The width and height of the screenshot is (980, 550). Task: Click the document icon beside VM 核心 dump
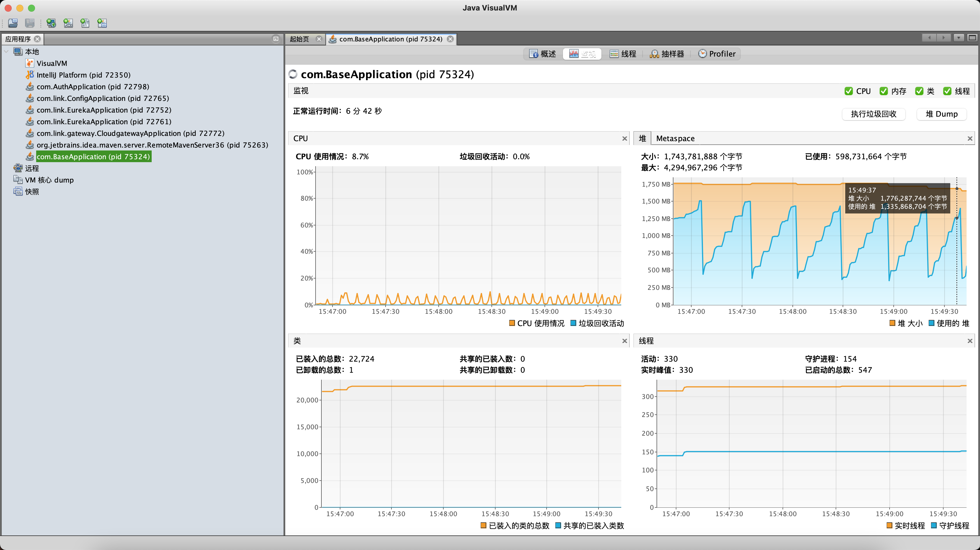click(18, 180)
